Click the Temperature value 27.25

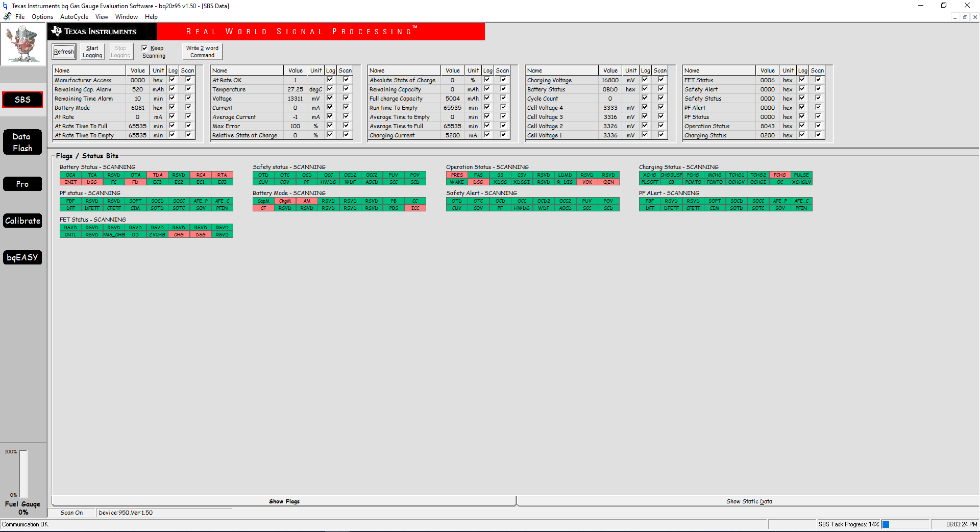point(296,89)
